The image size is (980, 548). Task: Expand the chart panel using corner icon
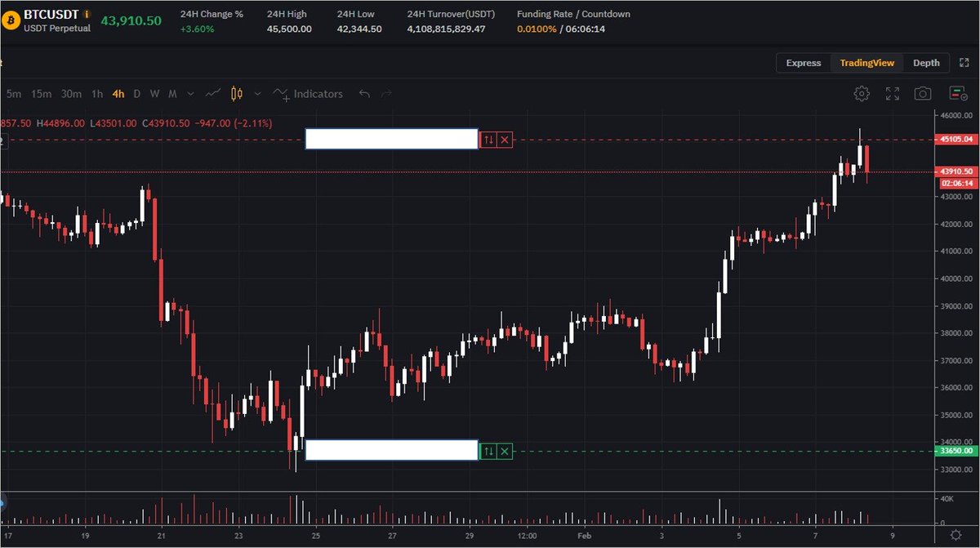pos(964,63)
